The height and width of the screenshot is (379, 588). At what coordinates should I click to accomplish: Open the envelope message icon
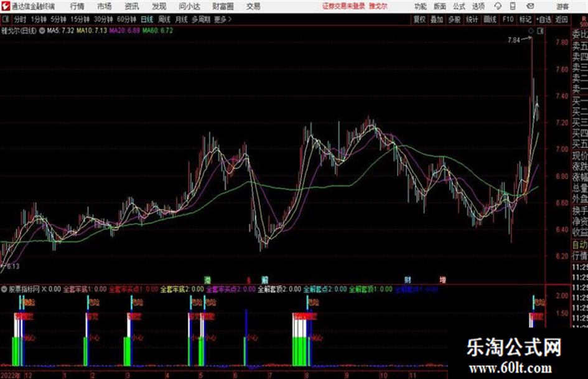(530, 6)
